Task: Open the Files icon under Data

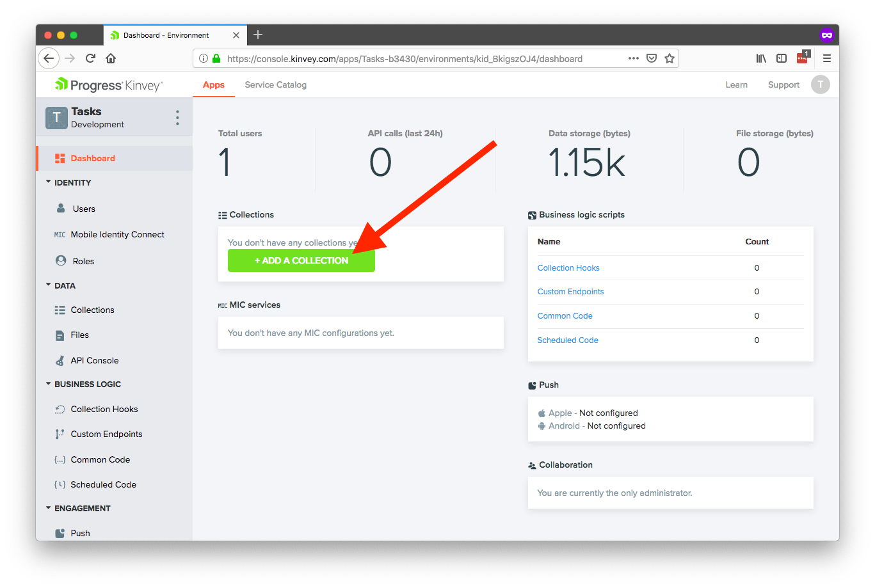Action: point(60,335)
